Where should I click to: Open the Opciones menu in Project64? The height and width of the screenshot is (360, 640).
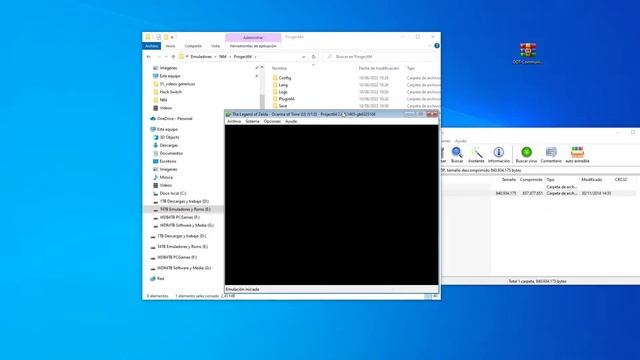tap(272, 121)
